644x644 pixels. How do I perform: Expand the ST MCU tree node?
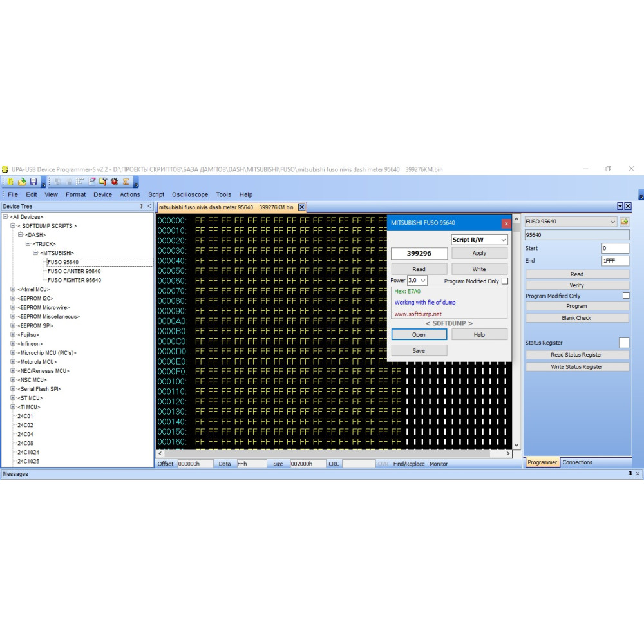pyautogui.click(x=13, y=397)
